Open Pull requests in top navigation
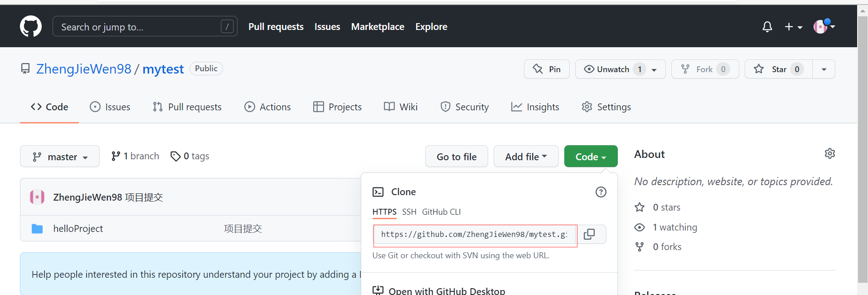The width and height of the screenshot is (868, 295). tap(276, 27)
